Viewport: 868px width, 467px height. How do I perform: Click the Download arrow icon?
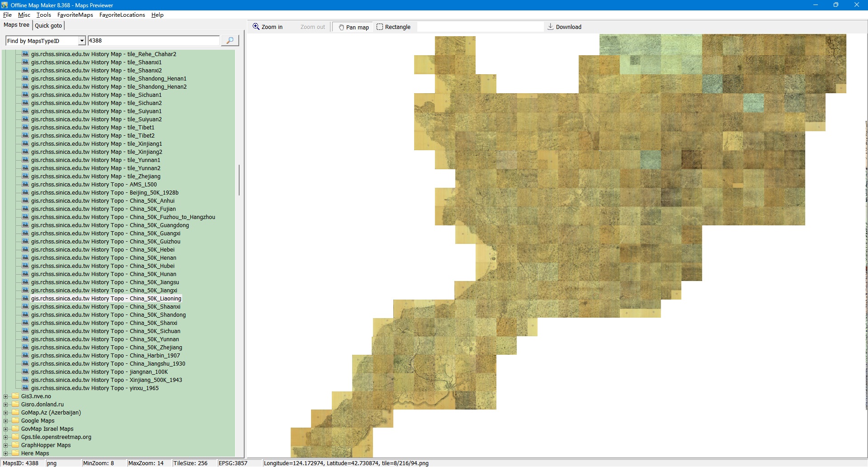550,27
